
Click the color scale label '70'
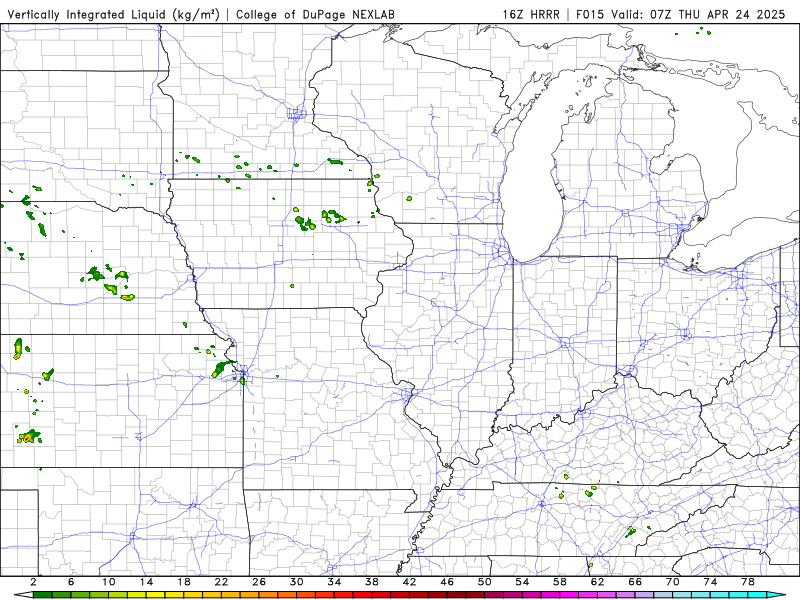coord(672,582)
